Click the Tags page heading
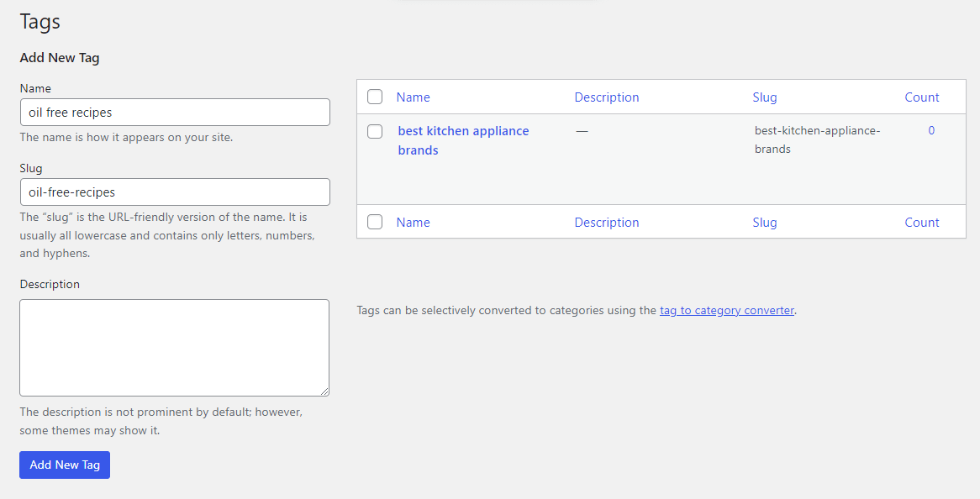The width and height of the screenshot is (980, 499). [40, 21]
